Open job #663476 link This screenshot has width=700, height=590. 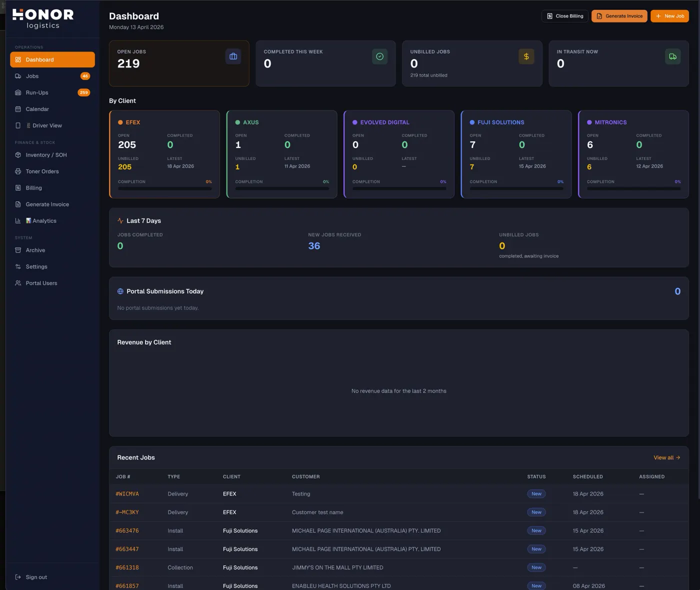tap(127, 531)
